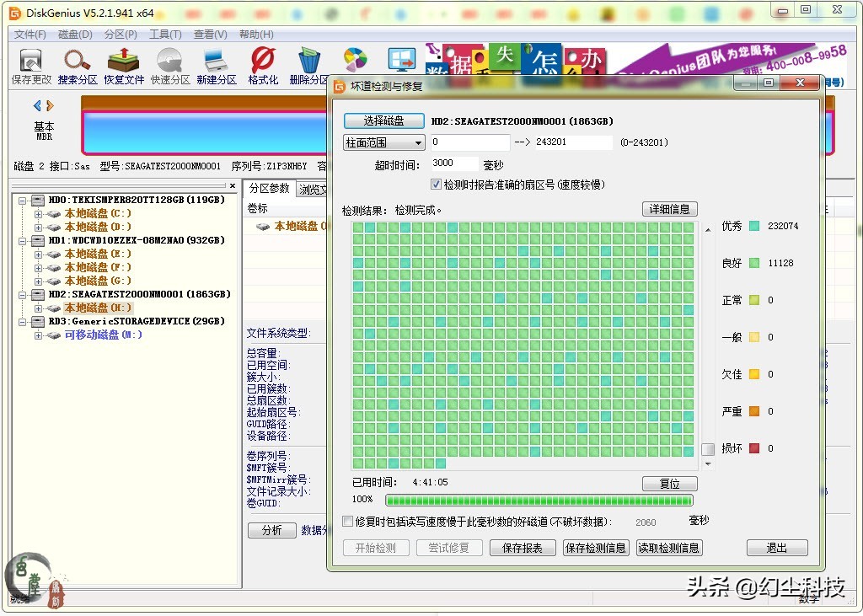Click drive icon of local disk (C:)

tap(54, 213)
